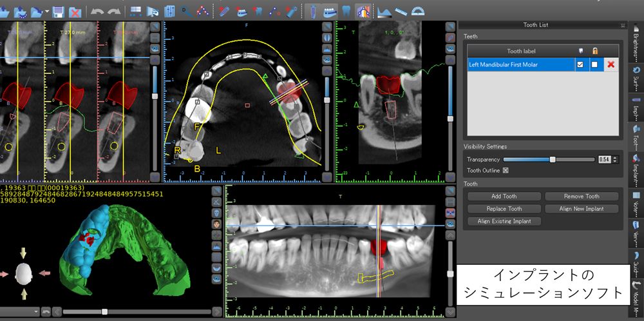This screenshot has width=644, height=321.
Task: Delete Left Mandibular First Molar with red X
Action: tap(611, 64)
